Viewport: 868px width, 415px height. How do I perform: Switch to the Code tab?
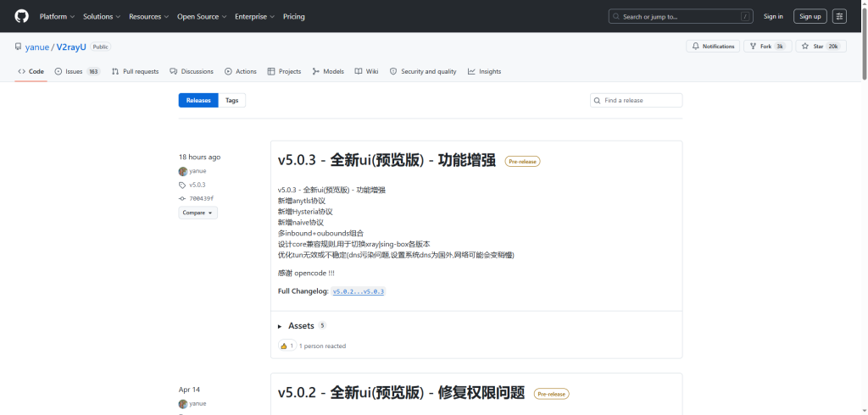coord(31,71)
